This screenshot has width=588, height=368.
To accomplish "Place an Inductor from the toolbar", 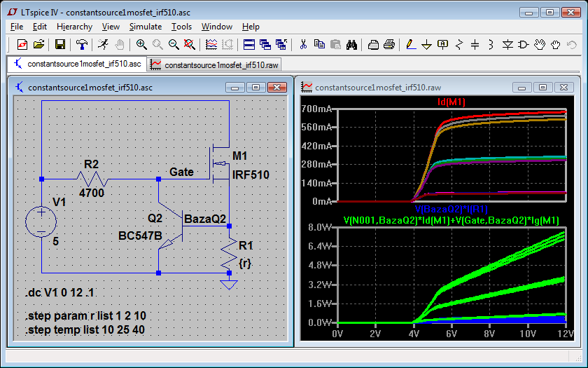I will [491, 45].
